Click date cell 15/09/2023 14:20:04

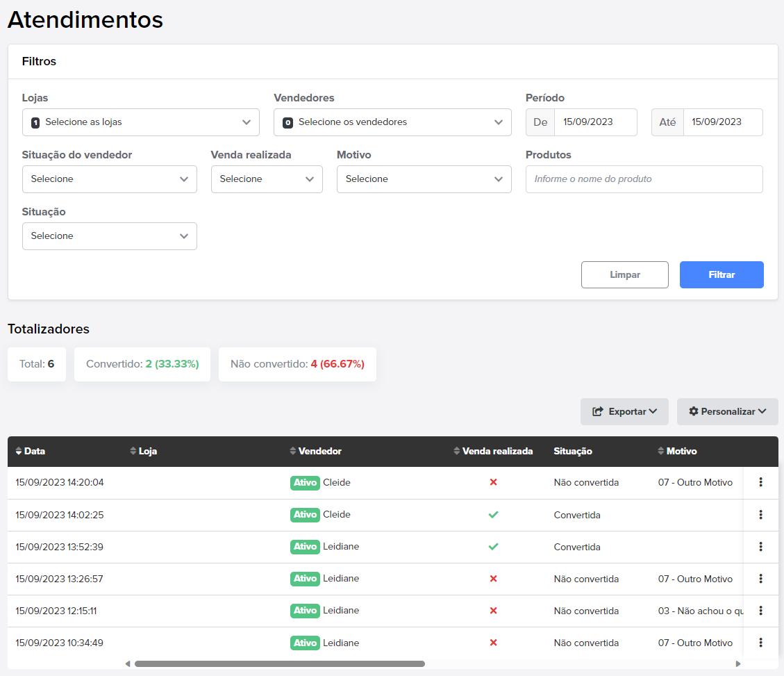click(x=60, y=482)
